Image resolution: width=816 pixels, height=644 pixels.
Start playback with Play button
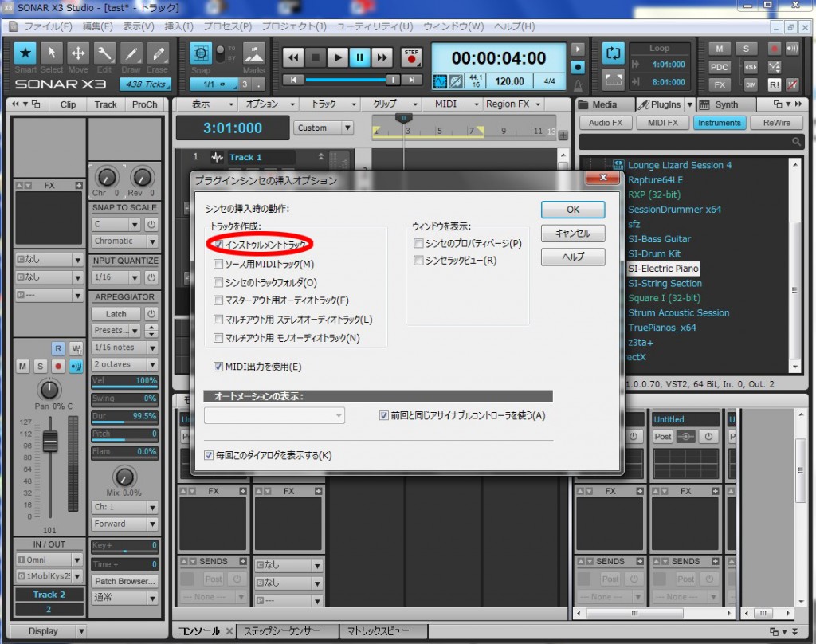click(338, 58)
